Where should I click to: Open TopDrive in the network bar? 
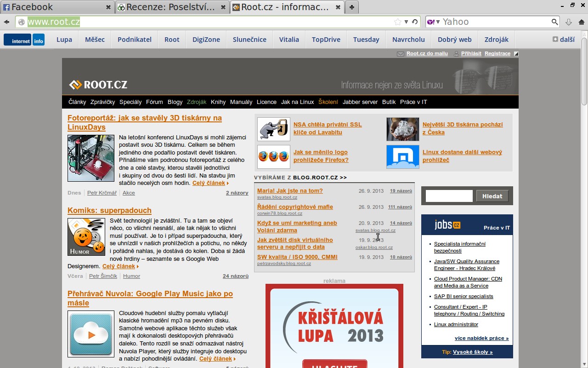[326, 40]
